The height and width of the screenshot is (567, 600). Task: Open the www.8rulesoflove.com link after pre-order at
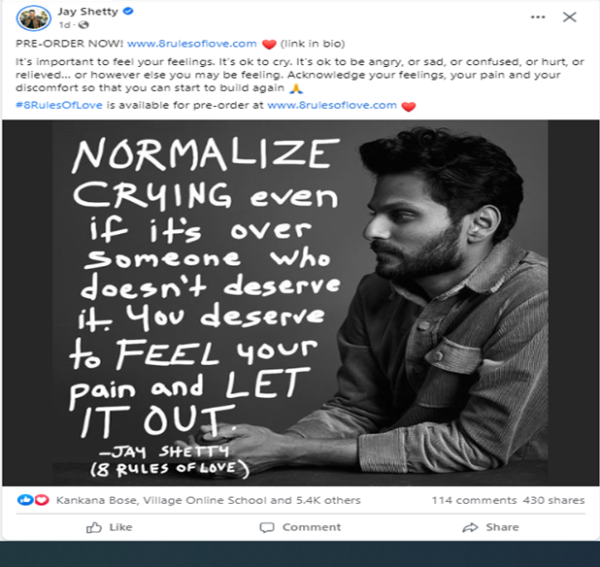pos(332,105)
